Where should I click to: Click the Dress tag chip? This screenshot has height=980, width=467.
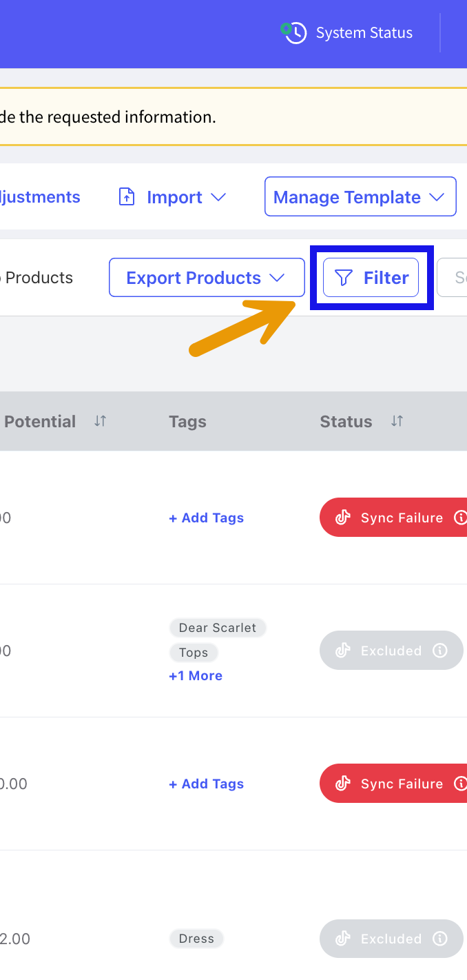(196, 939)
